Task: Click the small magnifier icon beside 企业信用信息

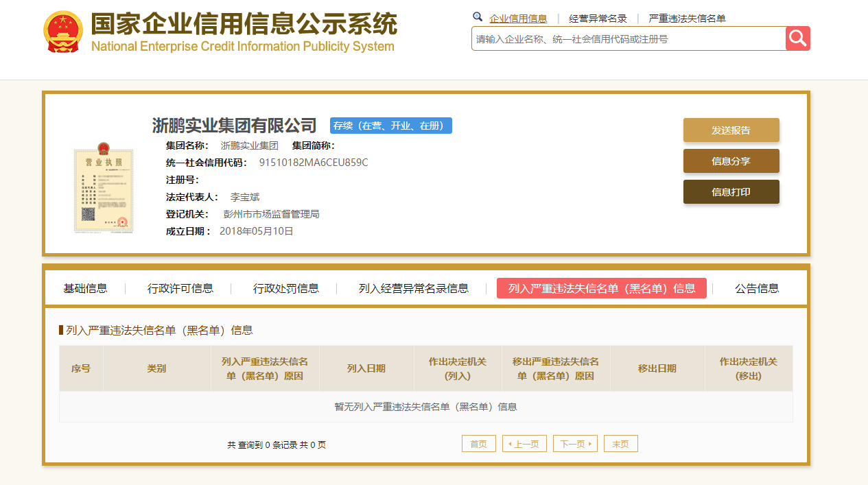Action: point(478,17)
